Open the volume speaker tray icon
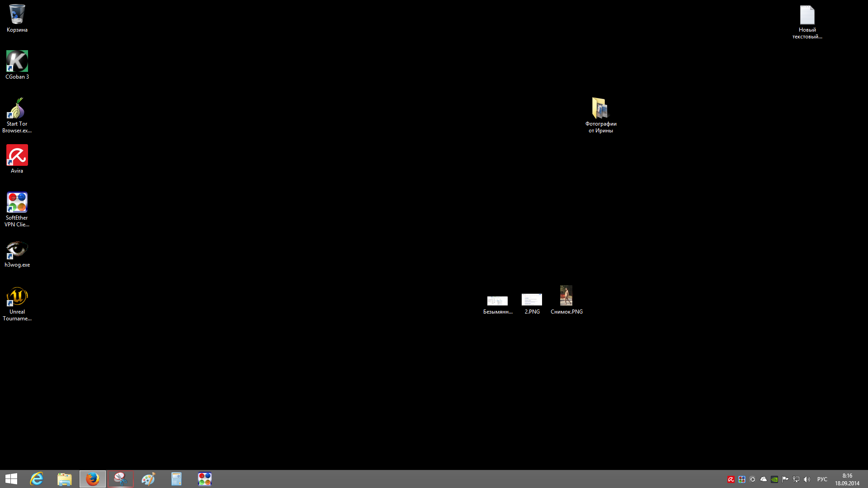Image resolution: width=868 pixels, height=488 pixels. (x=807, y=479)
